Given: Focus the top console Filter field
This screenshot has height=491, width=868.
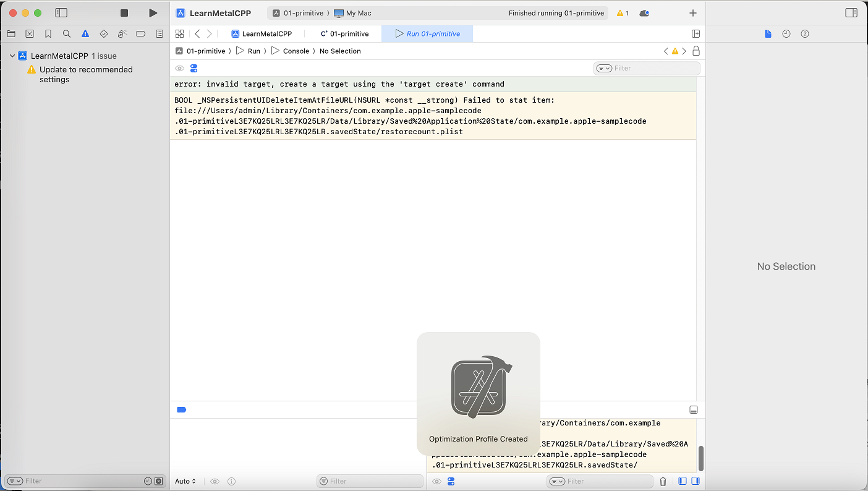Looking at the screenshot, I should pyautogui.click(x=647, y=69).
